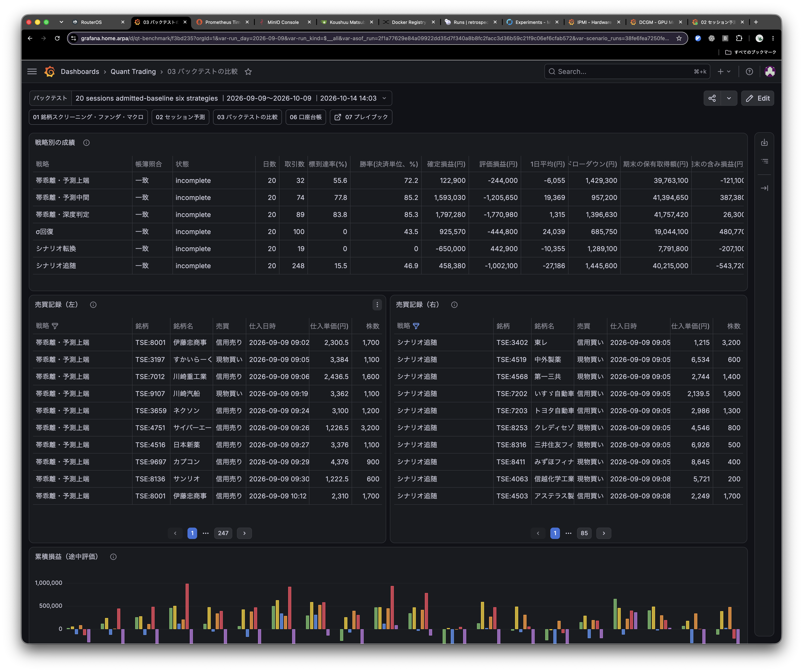Bookmark this page with the star in address bar
803x672 pixels.
point(679,38)
